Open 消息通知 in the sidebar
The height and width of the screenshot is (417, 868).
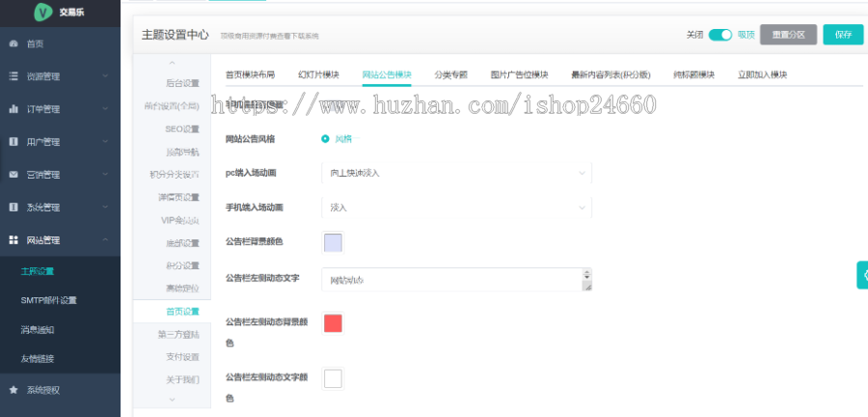(x=37, y=329)
